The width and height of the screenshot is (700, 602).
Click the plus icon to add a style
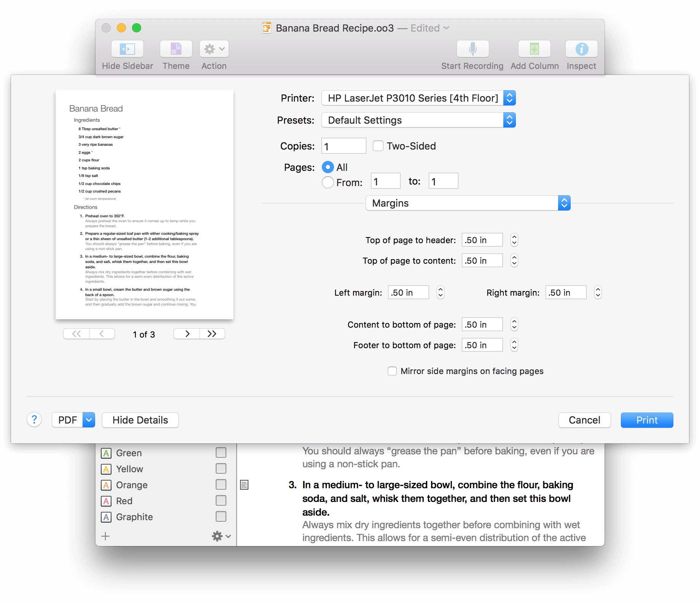coord(105,536)
